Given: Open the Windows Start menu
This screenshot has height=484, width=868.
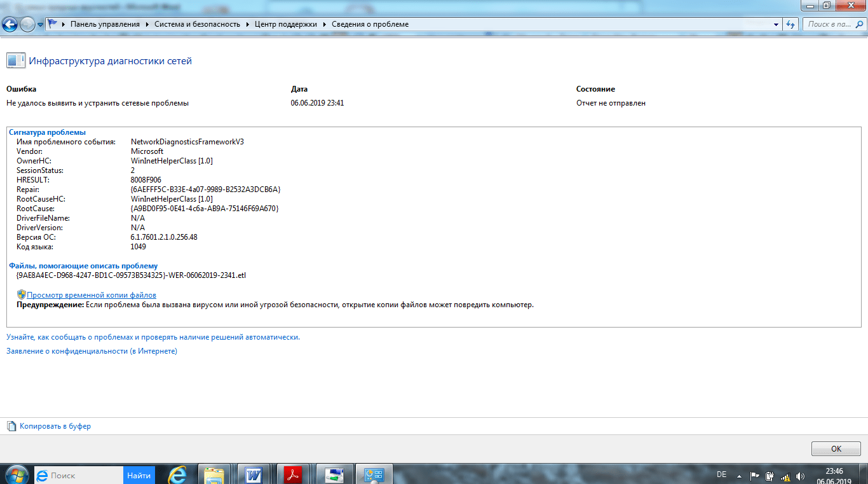Looking at the screenshot, I should pos(16,474).
